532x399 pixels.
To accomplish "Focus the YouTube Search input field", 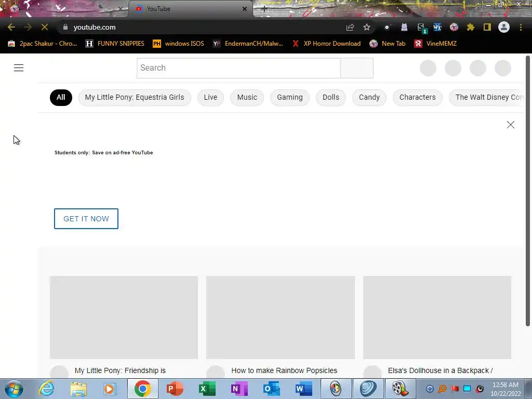I will [x=239, y=68].
